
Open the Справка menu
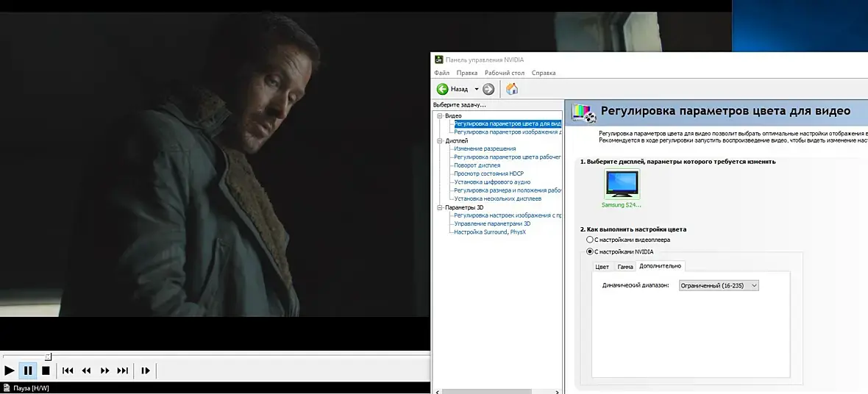point(544,73)
